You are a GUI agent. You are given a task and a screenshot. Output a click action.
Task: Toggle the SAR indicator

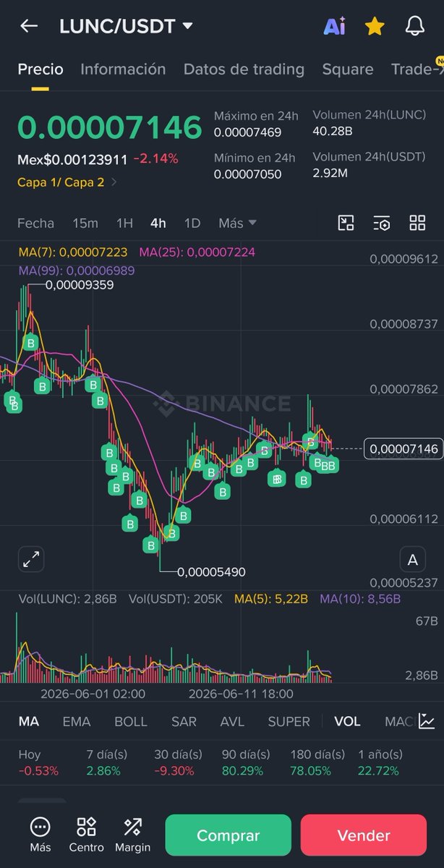184,722
